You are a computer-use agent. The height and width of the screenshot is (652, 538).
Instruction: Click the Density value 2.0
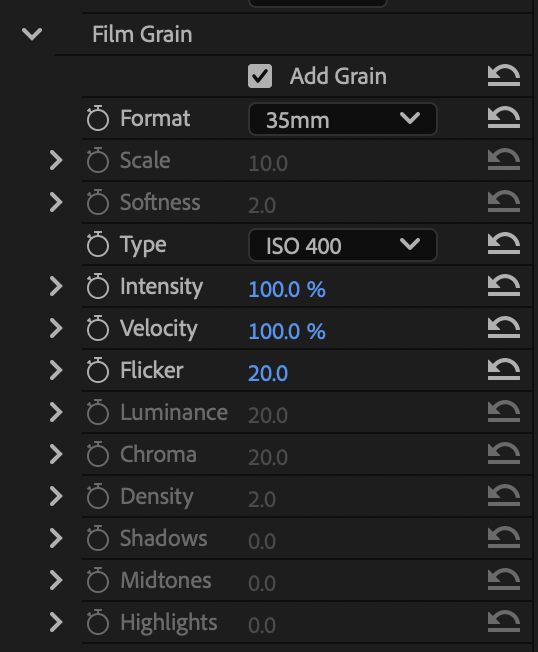tap(262, 499)
